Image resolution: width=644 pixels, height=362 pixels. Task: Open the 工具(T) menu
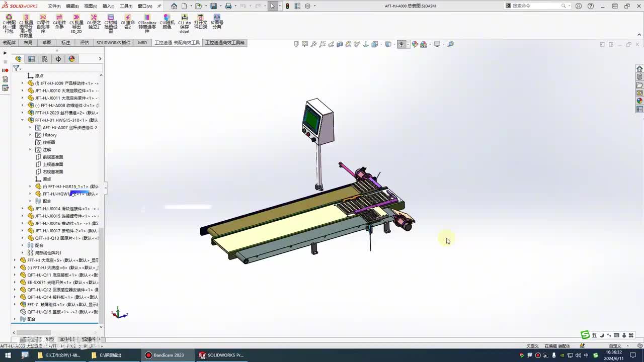pos(126,6)
